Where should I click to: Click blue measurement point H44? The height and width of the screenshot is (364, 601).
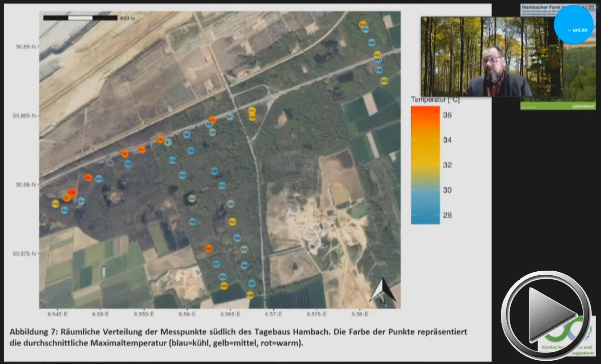click(x=365, y=30)
